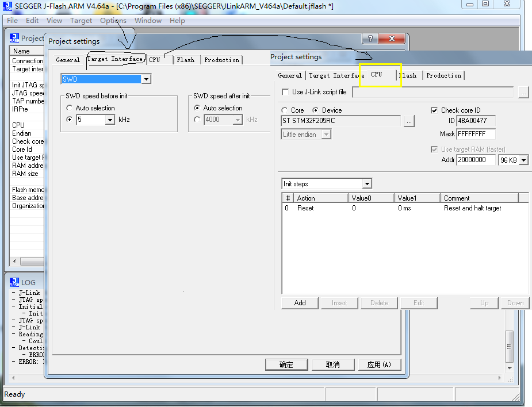Open device selection browse button
The height and width of the screenshot is (407, 532).
[409, 121]
